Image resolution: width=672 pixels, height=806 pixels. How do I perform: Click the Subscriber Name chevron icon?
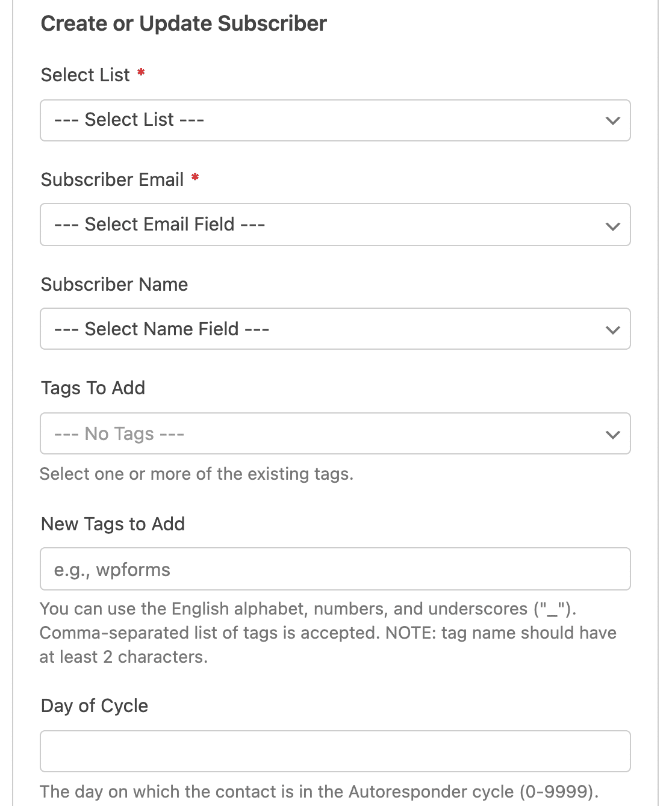tap(612, 329)
